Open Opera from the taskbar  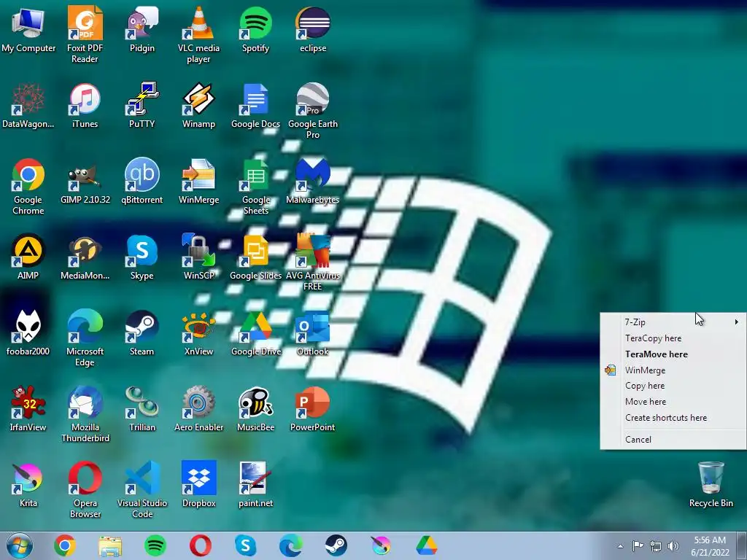(x=201, y=545)
